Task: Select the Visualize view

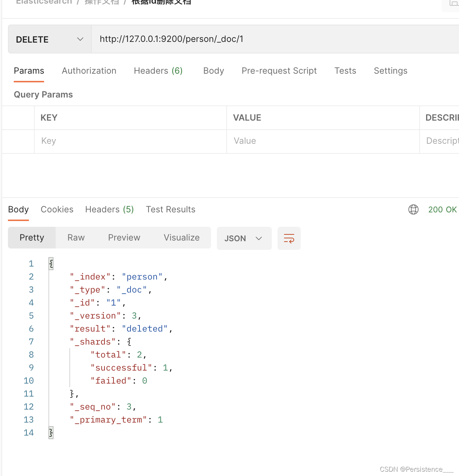Action: 181,238
